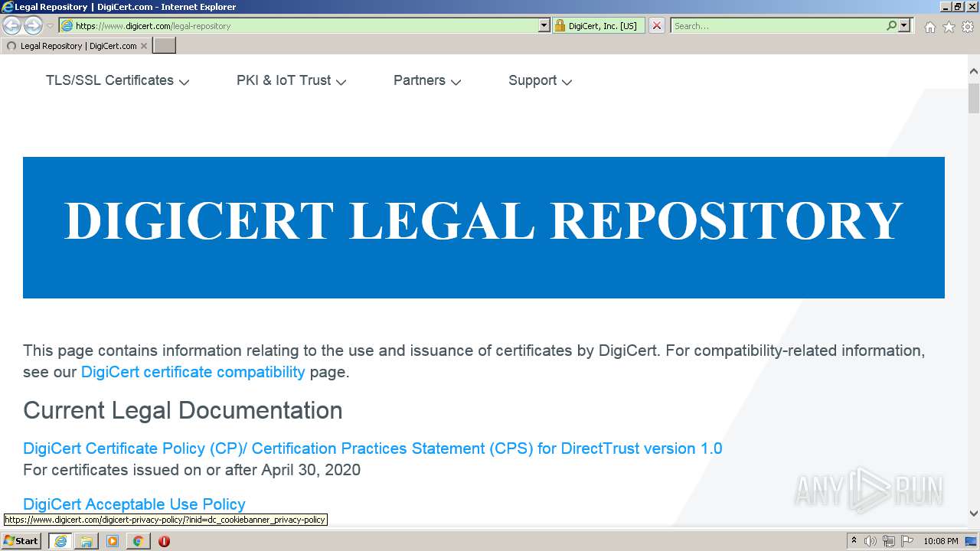Click the red Opera-style taskbar icon
Screen dimensions: 980x551
164,541
